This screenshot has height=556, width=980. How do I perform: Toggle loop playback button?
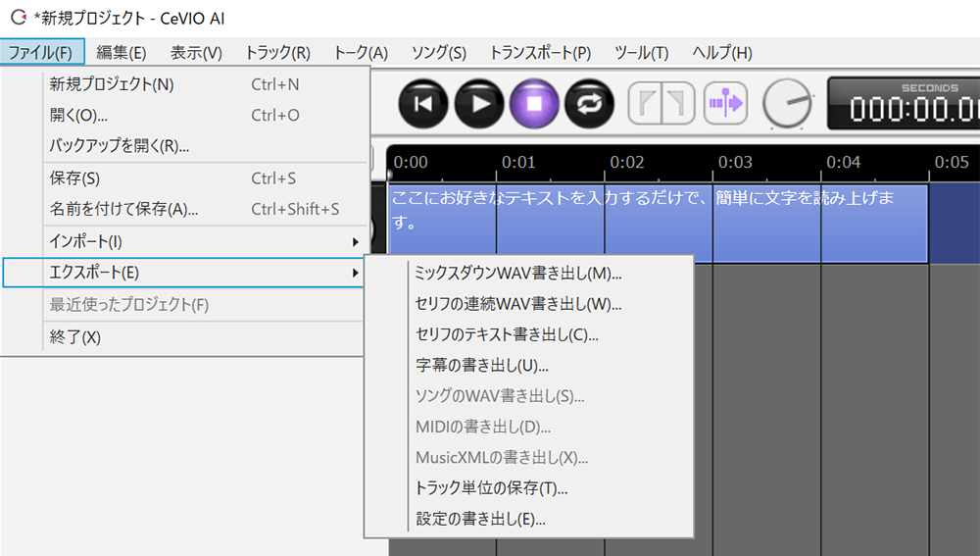pos(589,104)
